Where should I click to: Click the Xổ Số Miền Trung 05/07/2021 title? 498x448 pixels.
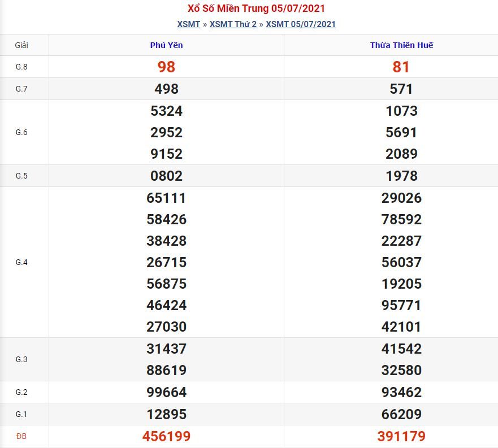[x=256, y=8]
